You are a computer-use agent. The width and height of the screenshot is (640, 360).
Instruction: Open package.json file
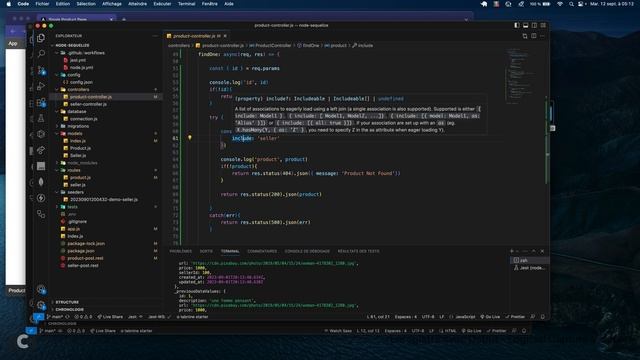(80, 251)
